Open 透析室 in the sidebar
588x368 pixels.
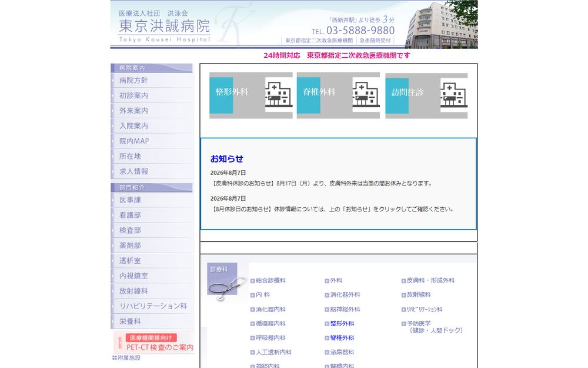pos(152,261)
